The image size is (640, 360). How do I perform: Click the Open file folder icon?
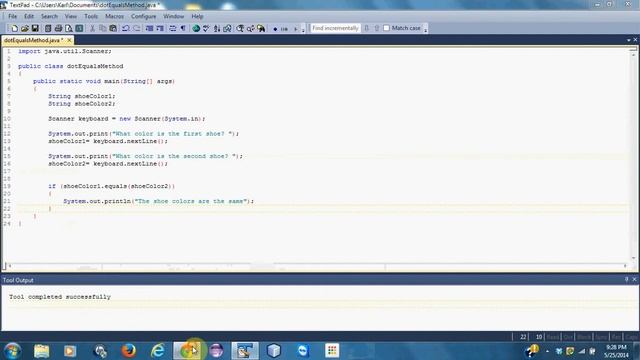[25, 28]
